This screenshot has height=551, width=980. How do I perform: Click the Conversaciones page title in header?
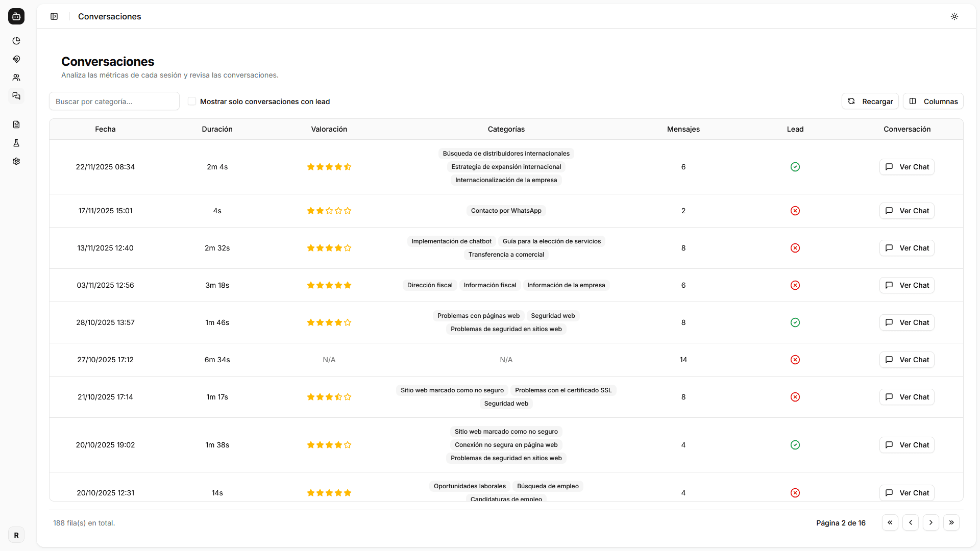tap(109, 16)
